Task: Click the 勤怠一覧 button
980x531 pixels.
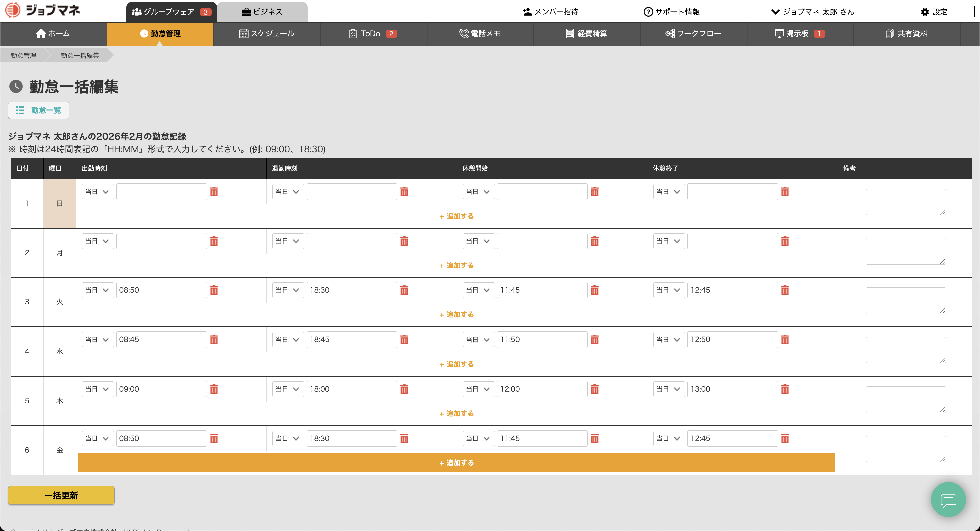Action: pyautogui.click(x=38, y=110)
